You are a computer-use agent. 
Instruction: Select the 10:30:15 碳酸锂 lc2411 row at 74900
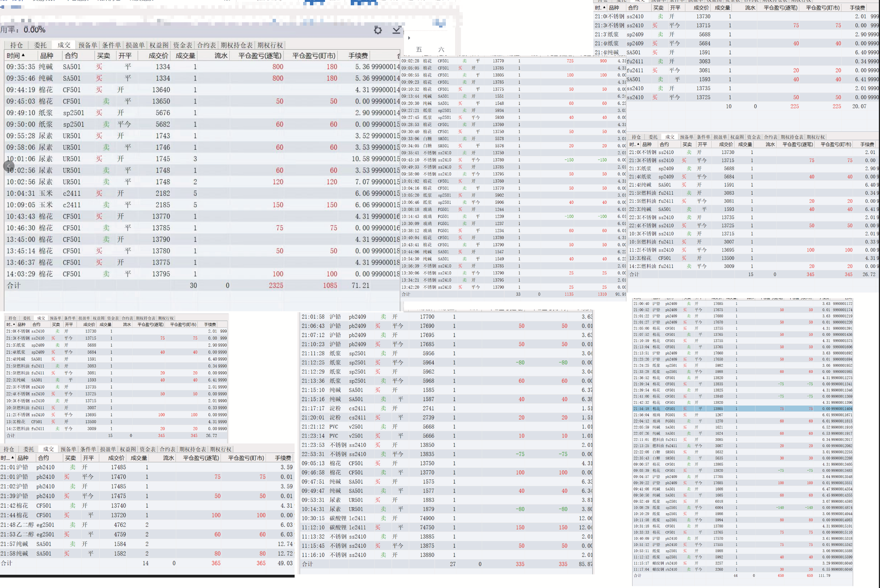[x=446, y=518]
